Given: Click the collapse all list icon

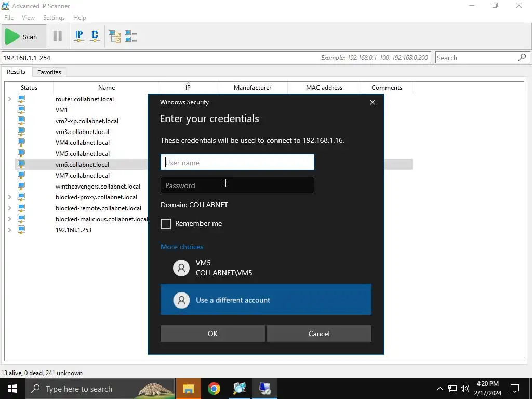Looking at the screenshot, I should [x=130, y=36].
